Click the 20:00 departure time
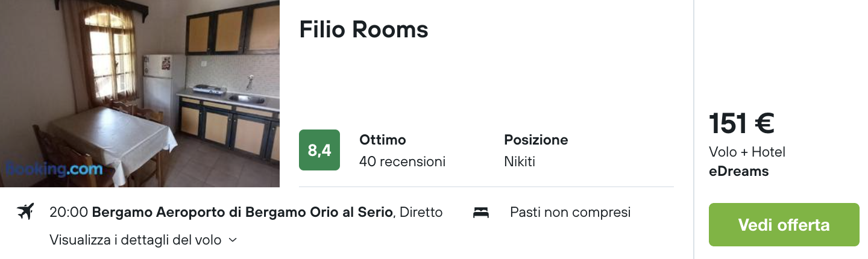 click(69, 212)
